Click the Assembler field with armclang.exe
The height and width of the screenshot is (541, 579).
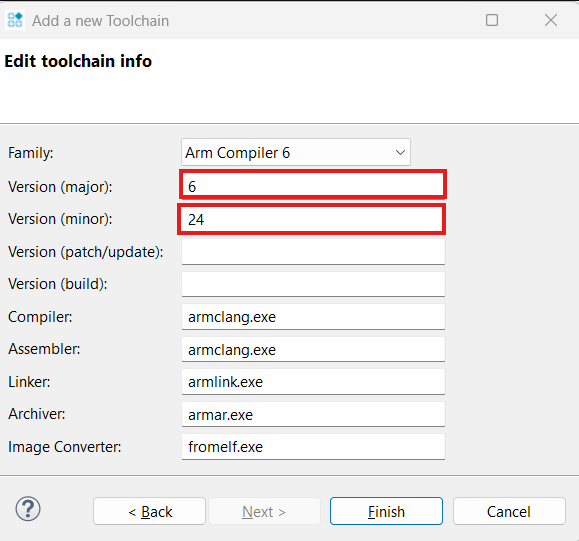[x=313, y=349]
